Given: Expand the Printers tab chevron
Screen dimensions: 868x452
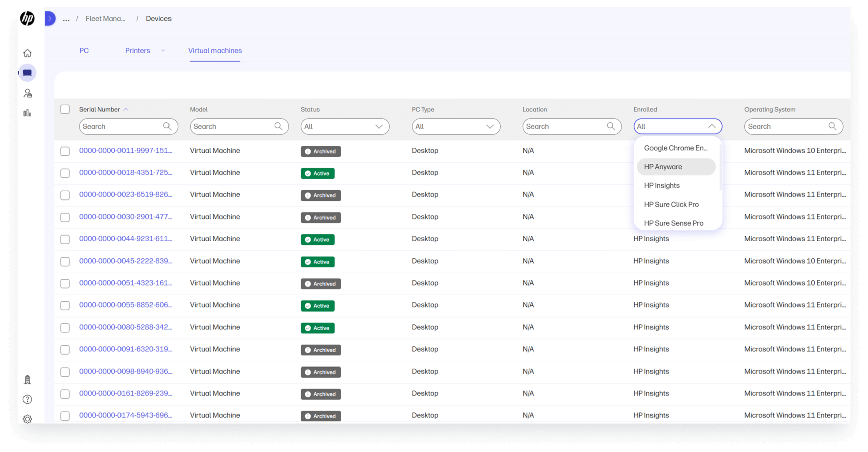Looking at the screenshot, I should [x=163, y=51].
